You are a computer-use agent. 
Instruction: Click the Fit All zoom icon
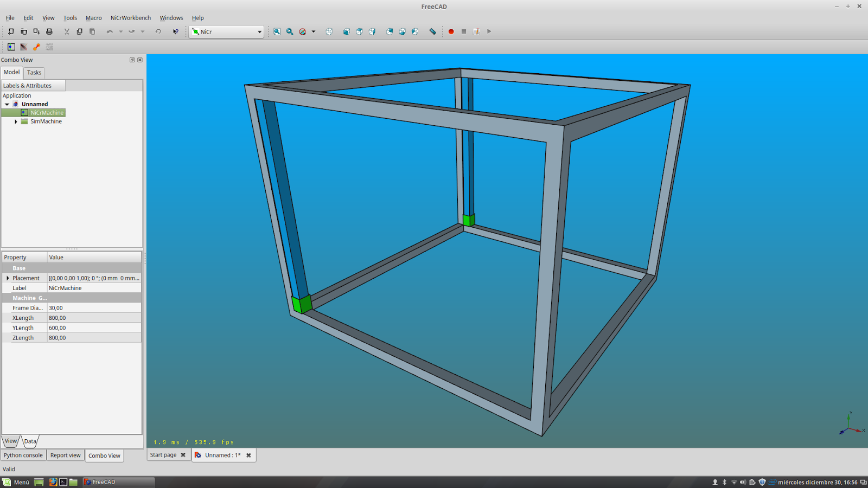pos(276,31)
